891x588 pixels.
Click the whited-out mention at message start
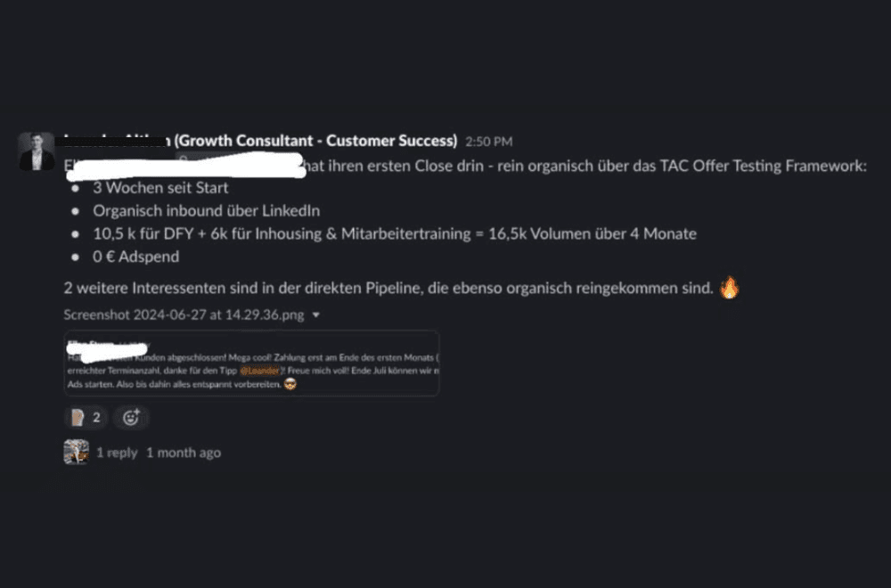(x=184, y=166)
